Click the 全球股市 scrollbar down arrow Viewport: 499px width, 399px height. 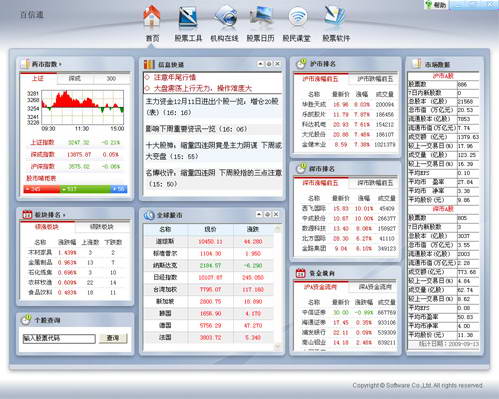pos(277,347)
